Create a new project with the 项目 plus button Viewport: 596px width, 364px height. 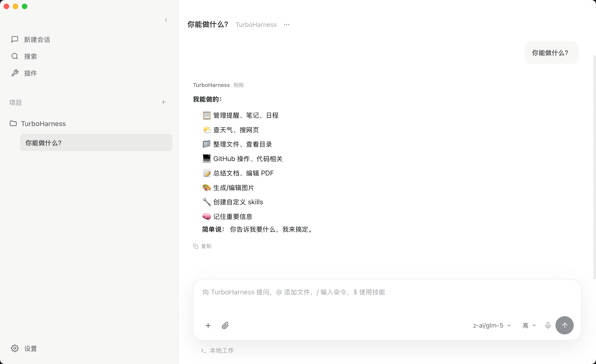(164, 102)
